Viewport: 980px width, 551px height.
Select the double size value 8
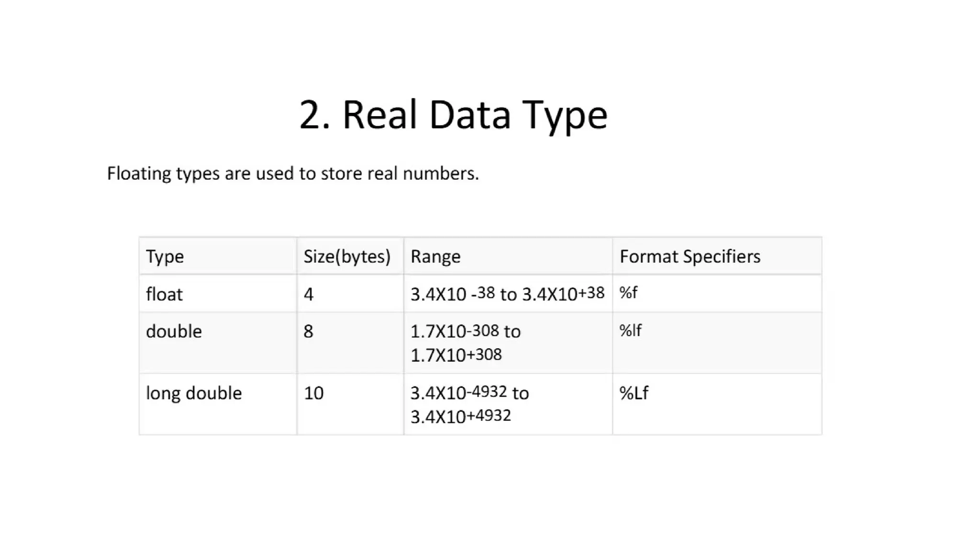point(309,331)
